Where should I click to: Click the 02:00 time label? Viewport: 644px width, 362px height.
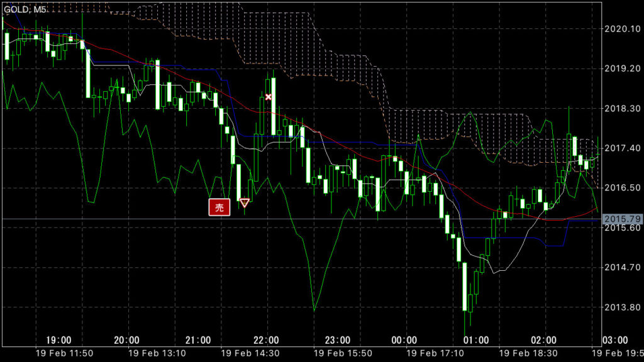pyautogui.click(x=544, y=340)
